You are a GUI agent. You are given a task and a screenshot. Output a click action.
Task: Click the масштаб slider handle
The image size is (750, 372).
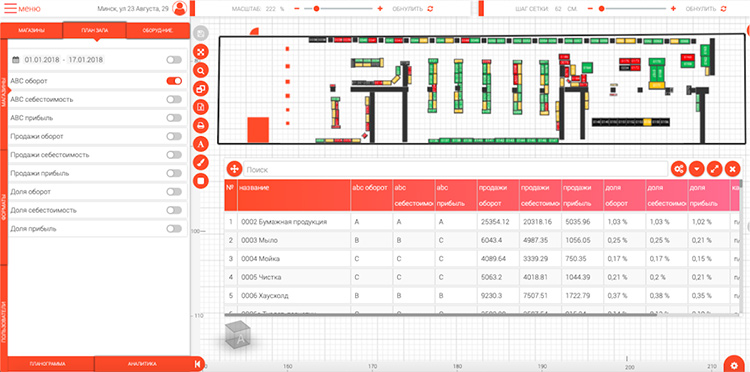coord(316,9)
